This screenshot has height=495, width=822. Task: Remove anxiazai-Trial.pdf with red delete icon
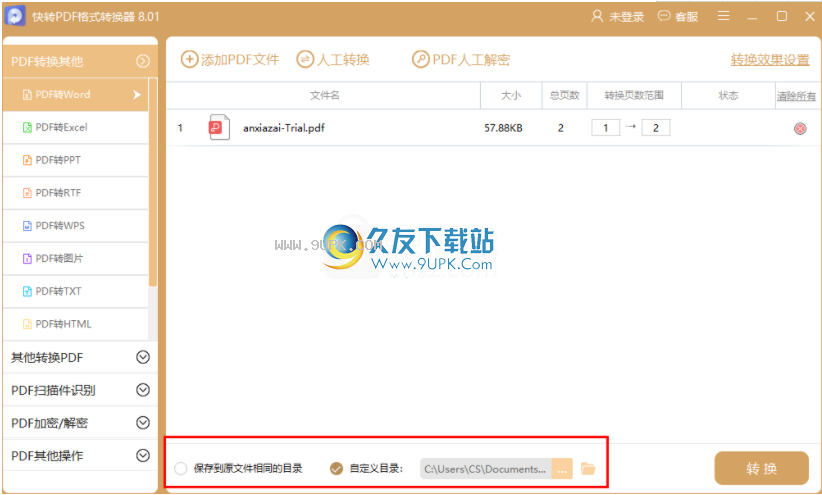(x=800, y=128)
